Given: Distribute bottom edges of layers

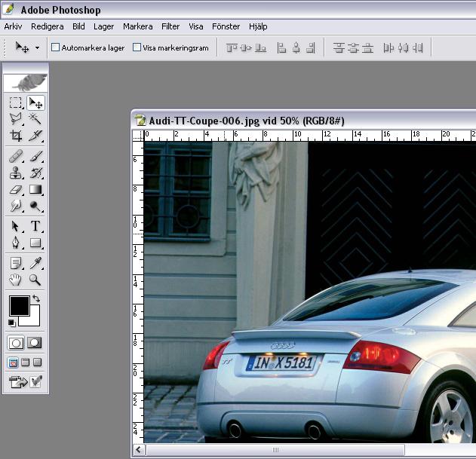Looking at the screenshot, I should pos(367,47).
